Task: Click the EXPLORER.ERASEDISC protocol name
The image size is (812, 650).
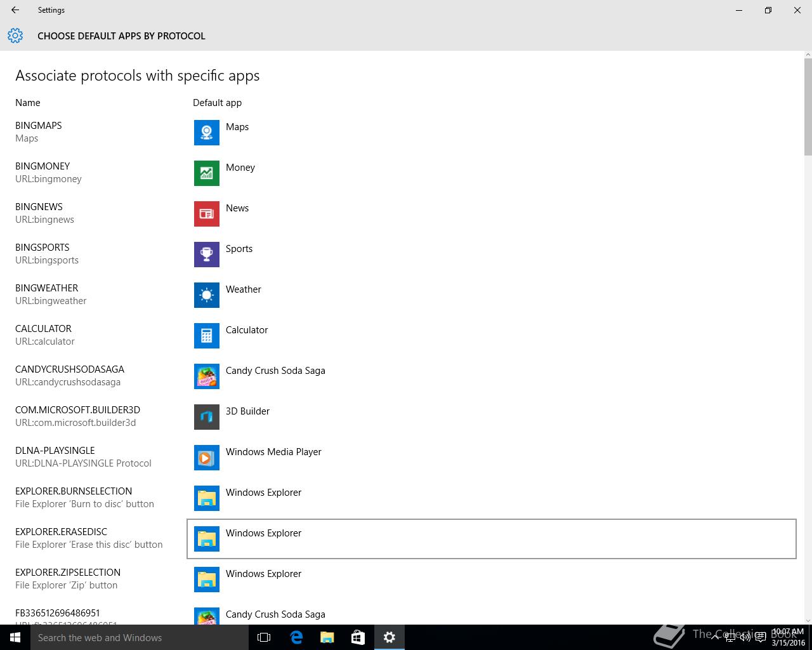Action: [62, 532]
